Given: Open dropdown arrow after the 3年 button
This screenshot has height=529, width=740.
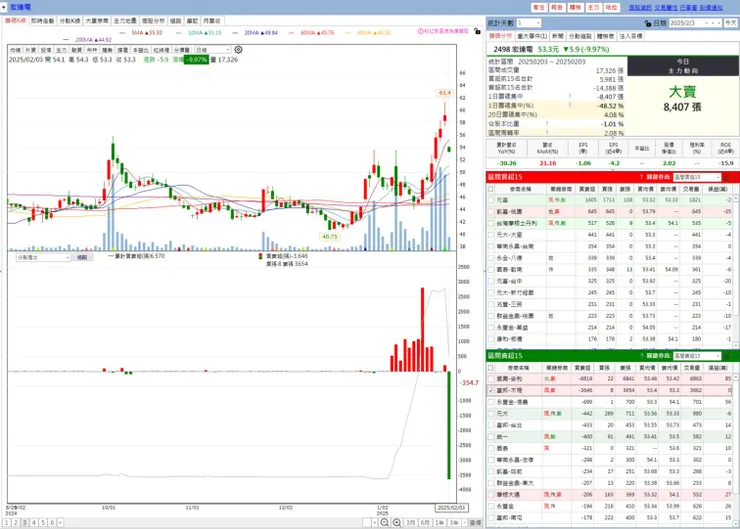Looking at the screenshot, I should (x=465, y=523).
